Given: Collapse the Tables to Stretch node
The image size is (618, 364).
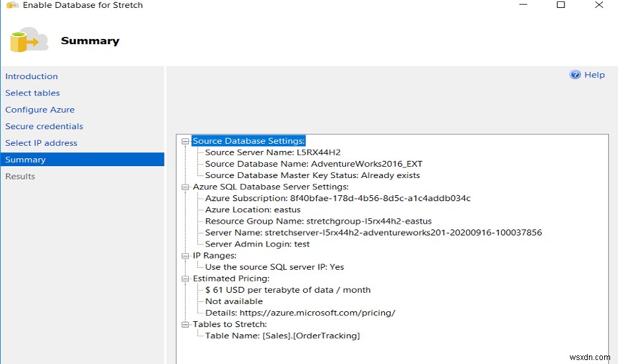Looking at the screenshot, I should pyautogui.click(x=186, y=324).
